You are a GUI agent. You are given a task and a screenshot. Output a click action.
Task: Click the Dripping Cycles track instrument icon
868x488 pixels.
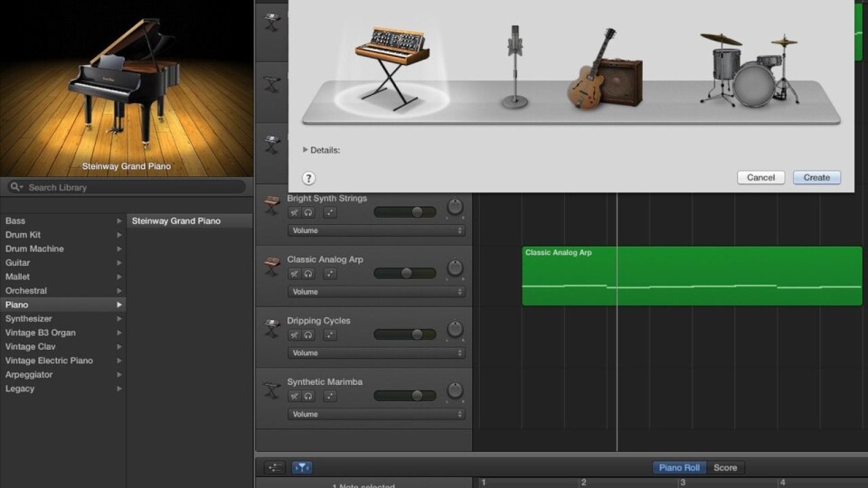tap(272, 329)
